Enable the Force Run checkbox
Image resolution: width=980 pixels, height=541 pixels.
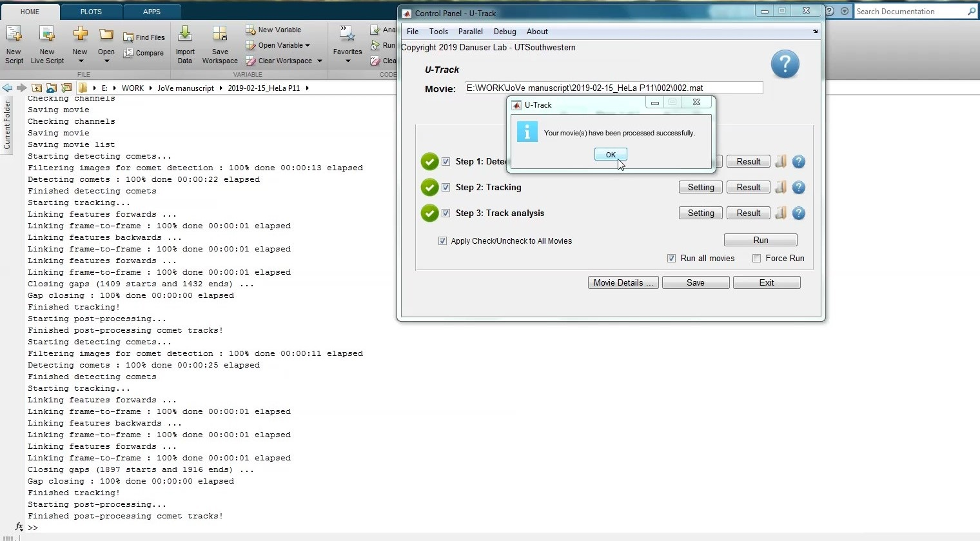(757, 259)
